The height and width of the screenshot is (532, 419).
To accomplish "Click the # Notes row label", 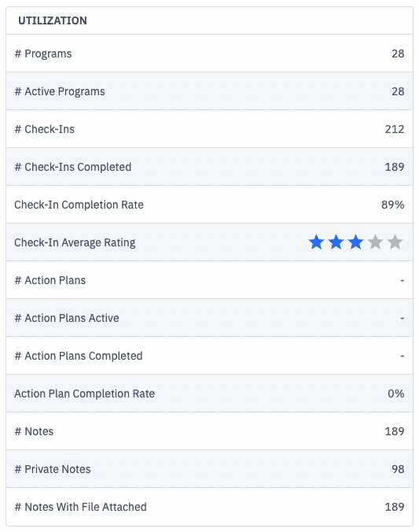I will [34, 431].
